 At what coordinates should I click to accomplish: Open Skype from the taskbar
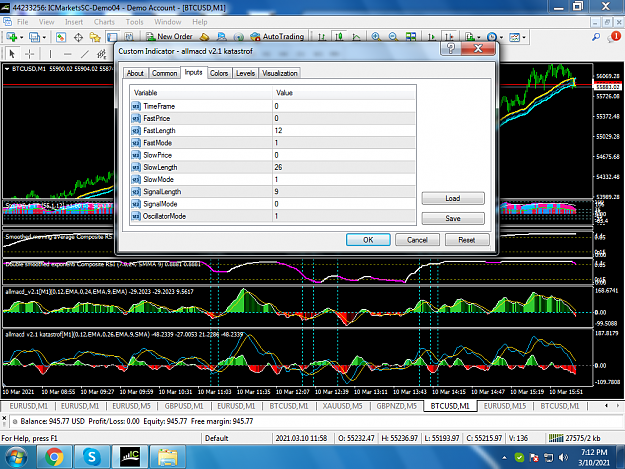91,457
